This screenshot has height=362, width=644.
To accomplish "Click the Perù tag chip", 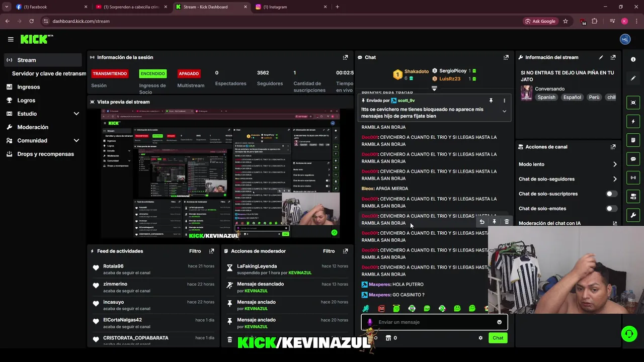I will 594,97.
